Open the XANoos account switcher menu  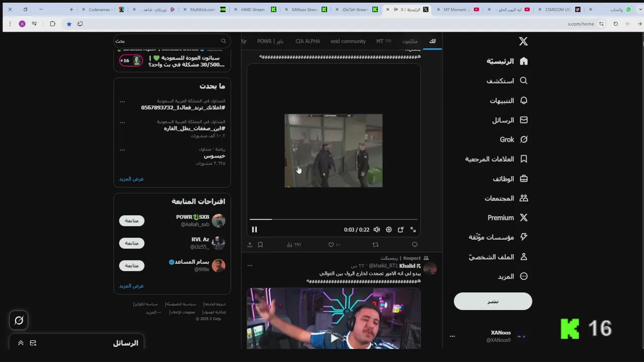click(x=488, y=336)
